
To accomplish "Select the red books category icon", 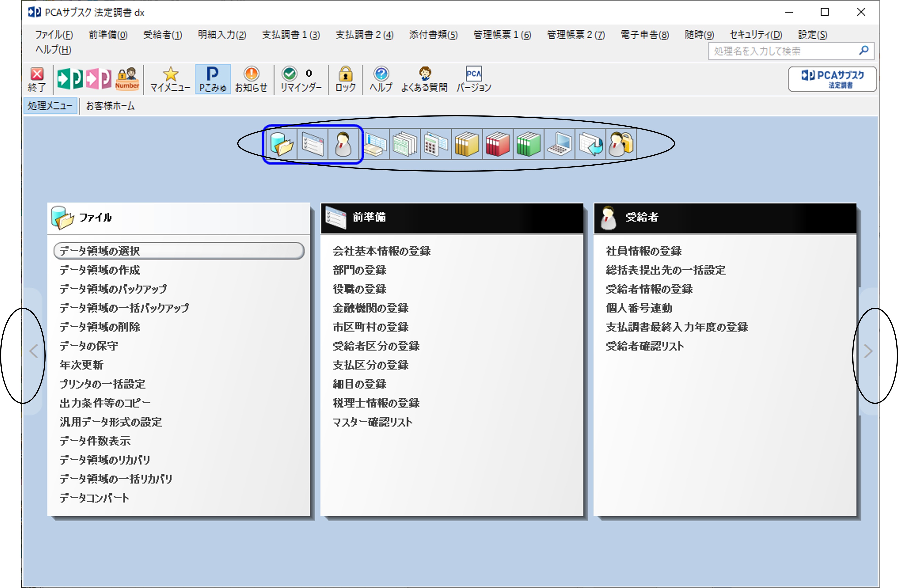I will pos(498,144).
